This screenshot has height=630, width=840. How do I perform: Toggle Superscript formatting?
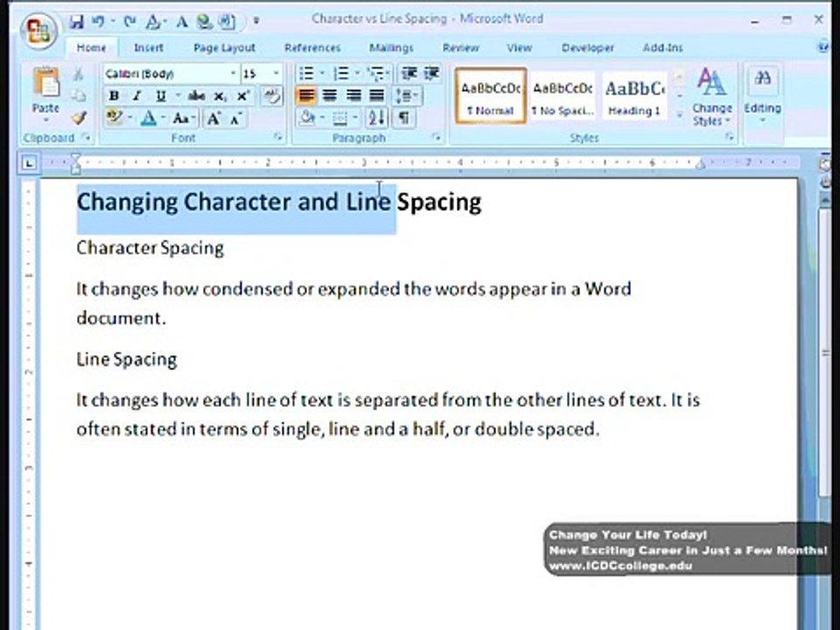[x=242, y=96]
